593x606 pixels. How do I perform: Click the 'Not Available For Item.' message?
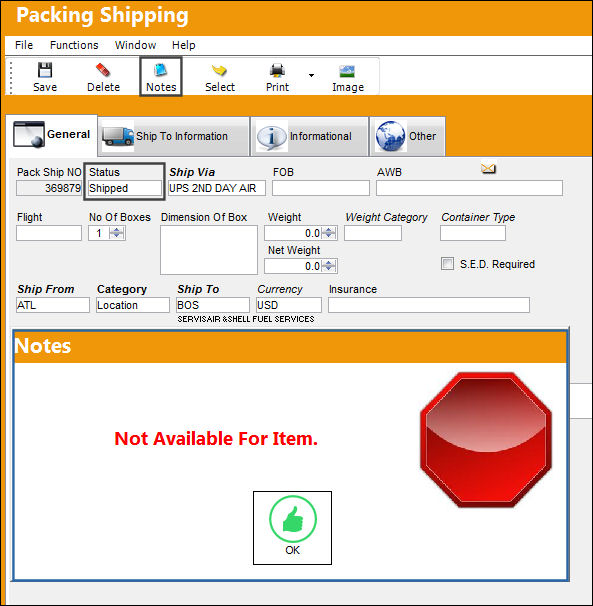[x=216, y=439]
